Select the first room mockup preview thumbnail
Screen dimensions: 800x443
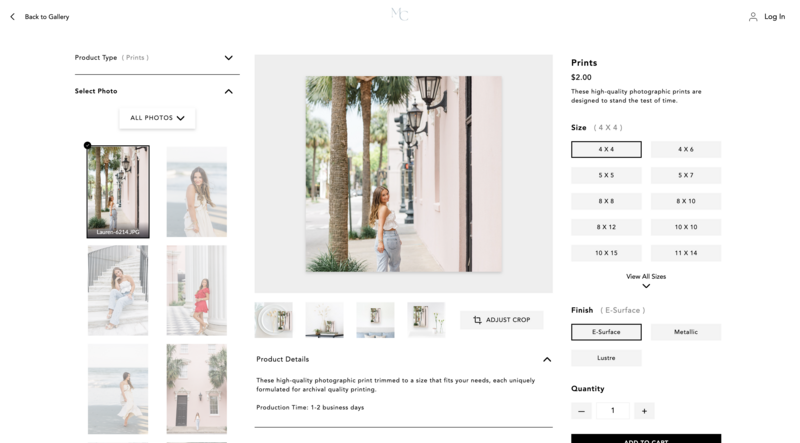(x=274, y=320)
